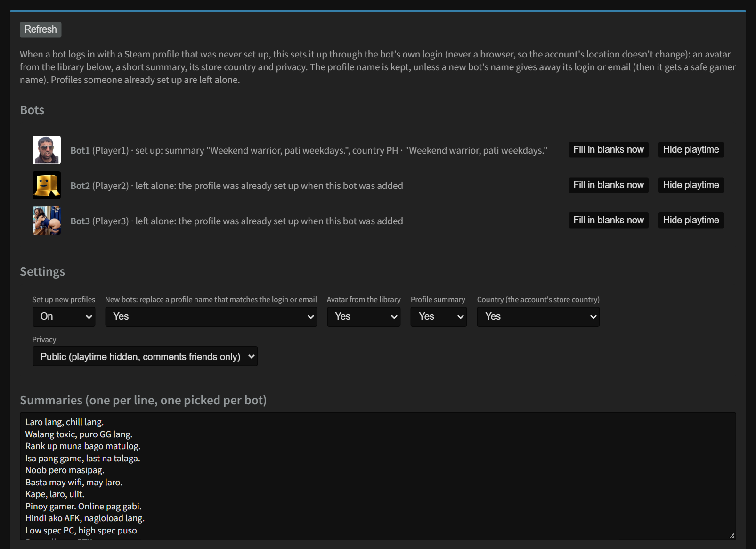Click the Bot3 (Player3) left alone text
Image resolution: width=756 pixels, height=549 pixels.
click(x=236, y=221)
